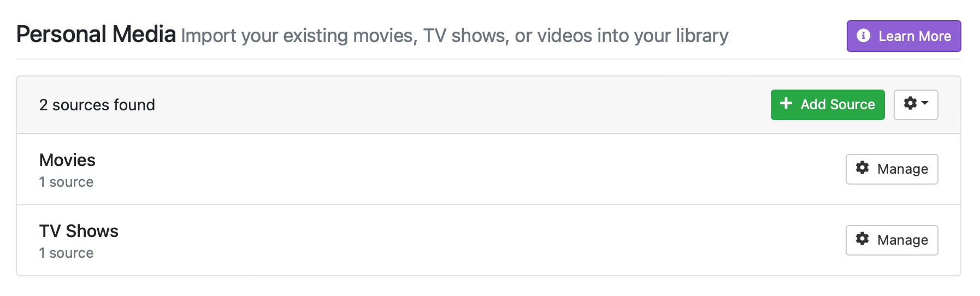The width and height of the screenshot is (980, 296).
Task: Select the Movies library title
Action: 67,160
